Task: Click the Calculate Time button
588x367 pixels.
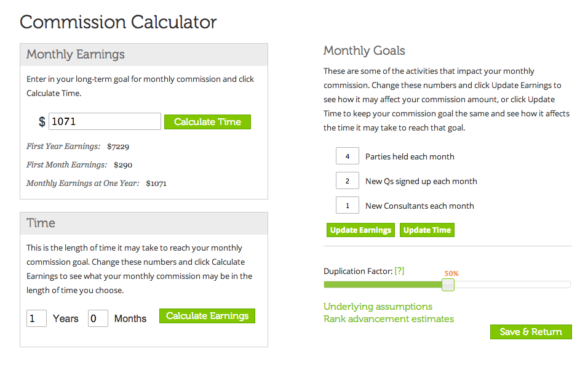Action: (x=207, y=122)
